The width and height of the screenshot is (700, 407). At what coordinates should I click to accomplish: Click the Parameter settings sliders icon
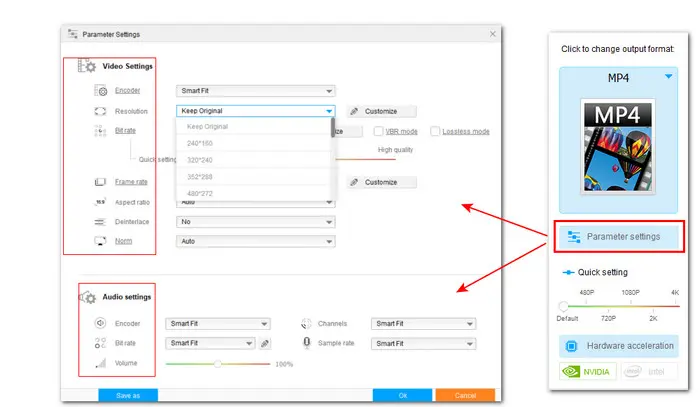[574, 237]
